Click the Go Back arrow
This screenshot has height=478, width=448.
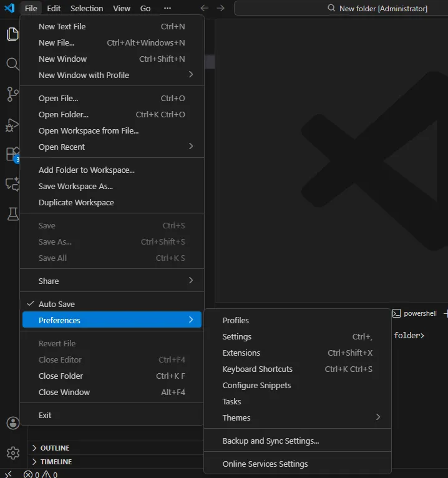pyautogui.click(x=205, y=8)
